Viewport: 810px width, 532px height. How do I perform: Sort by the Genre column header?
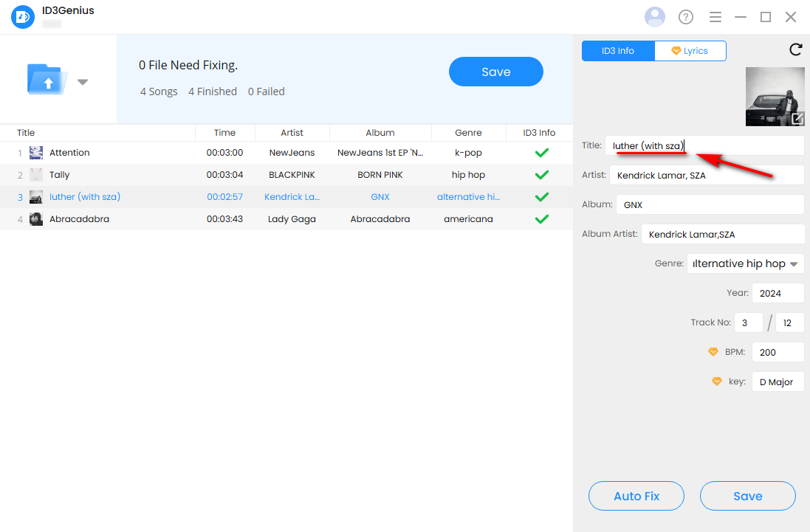(x=469, y=133)
